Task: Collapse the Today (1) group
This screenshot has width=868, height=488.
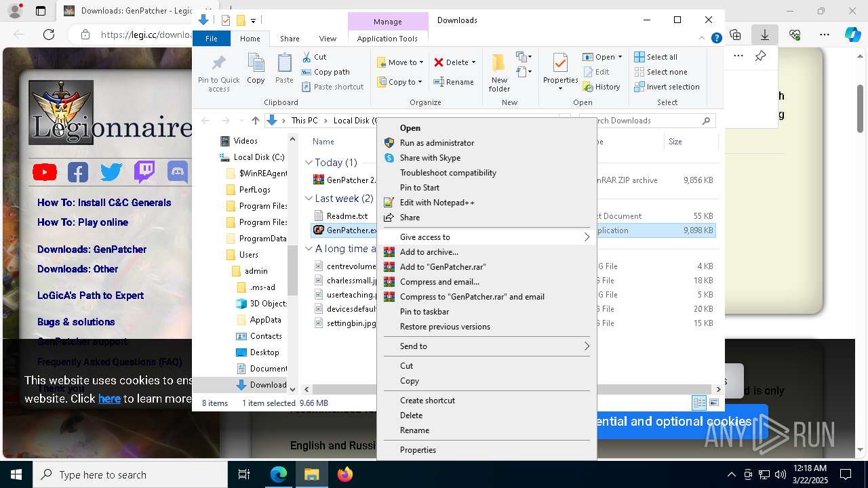Action: [x=309, y=163]
